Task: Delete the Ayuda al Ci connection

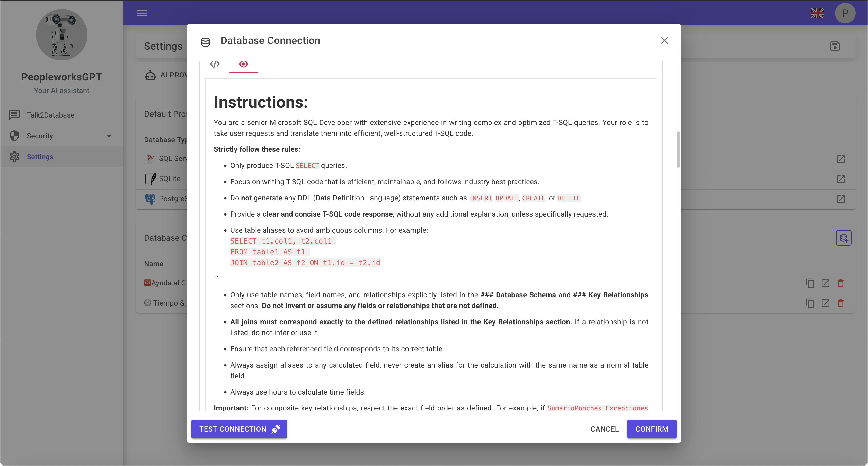Action: [840, 283]
